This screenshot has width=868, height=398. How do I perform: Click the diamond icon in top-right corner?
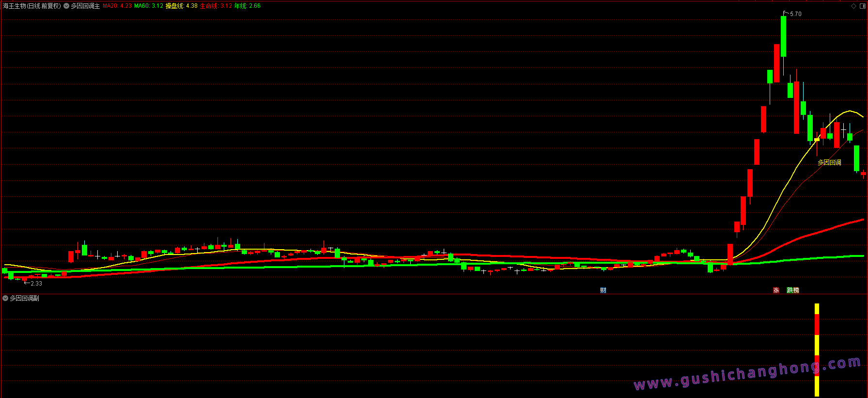tap(853, 6)
